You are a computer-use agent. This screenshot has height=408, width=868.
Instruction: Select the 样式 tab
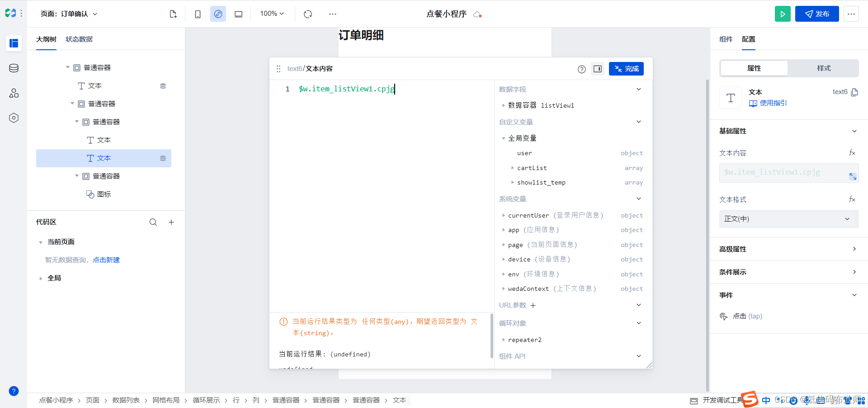824,68
